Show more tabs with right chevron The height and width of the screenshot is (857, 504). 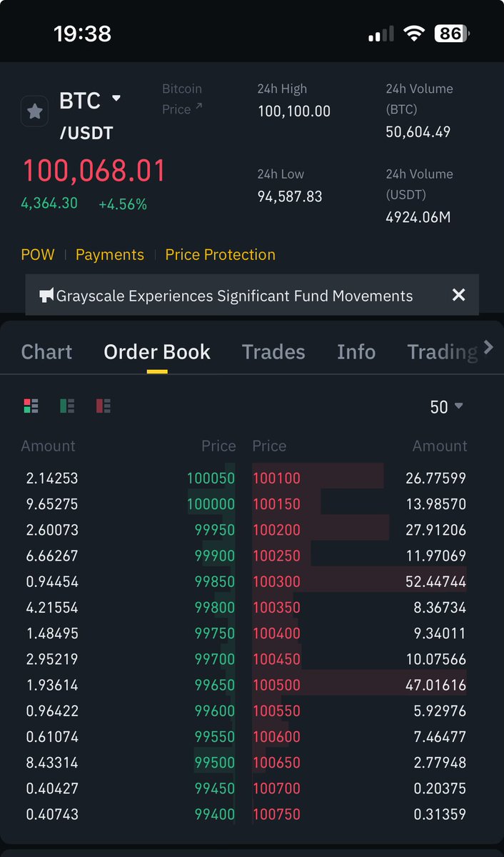click(488, 348)
